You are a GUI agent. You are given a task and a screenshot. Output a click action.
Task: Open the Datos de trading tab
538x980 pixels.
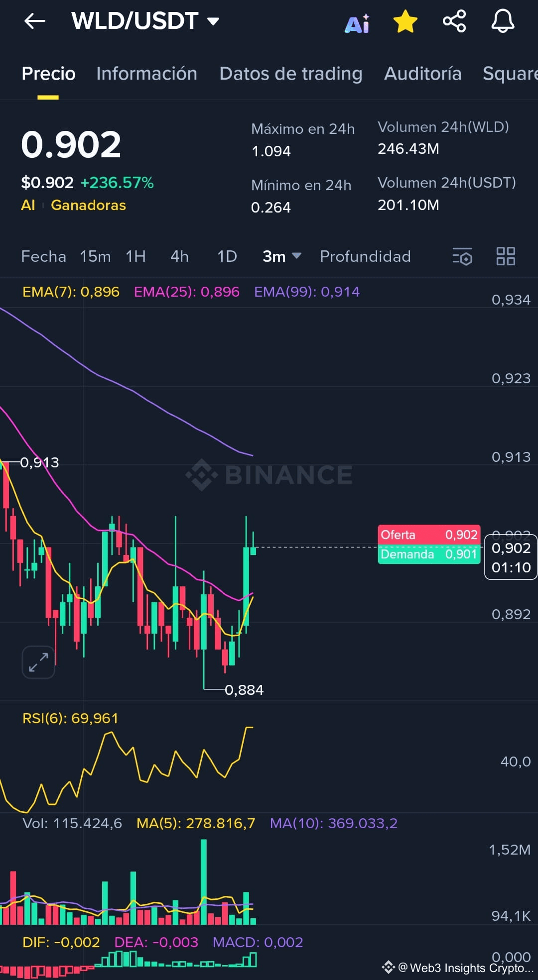(291, 74)
